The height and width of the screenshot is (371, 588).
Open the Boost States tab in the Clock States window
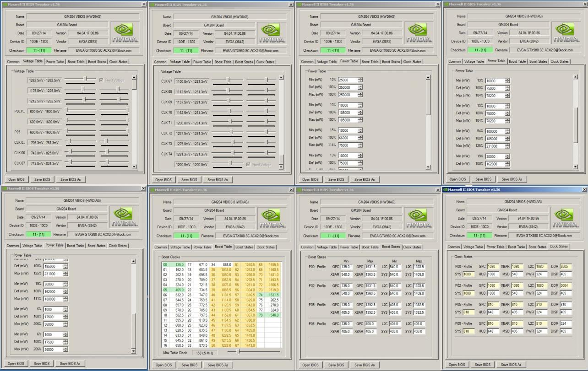pos(537,247)
